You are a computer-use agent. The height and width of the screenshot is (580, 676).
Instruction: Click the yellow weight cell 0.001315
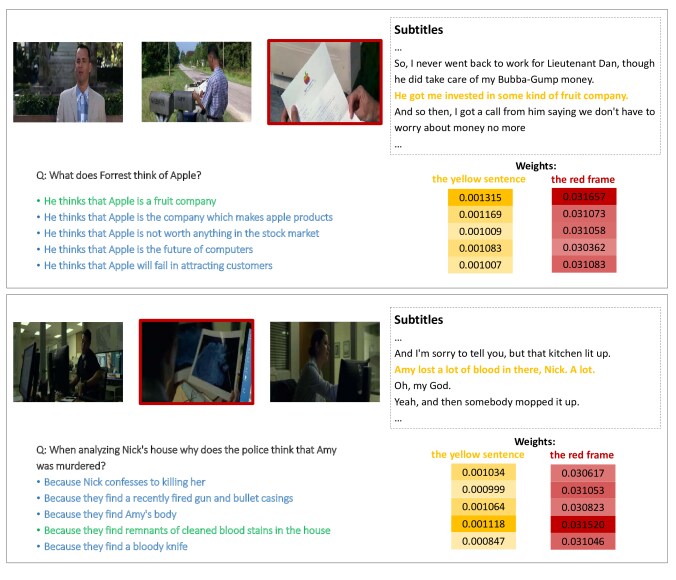pyautogui.click(x=480, y=198)
